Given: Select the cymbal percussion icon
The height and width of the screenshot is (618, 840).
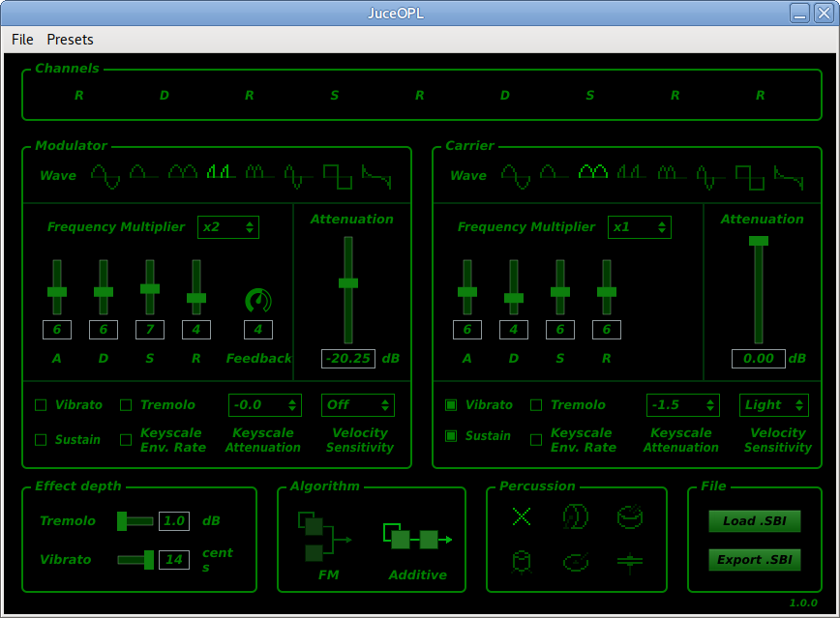Looking at the screenshot, I should [576, 562].
